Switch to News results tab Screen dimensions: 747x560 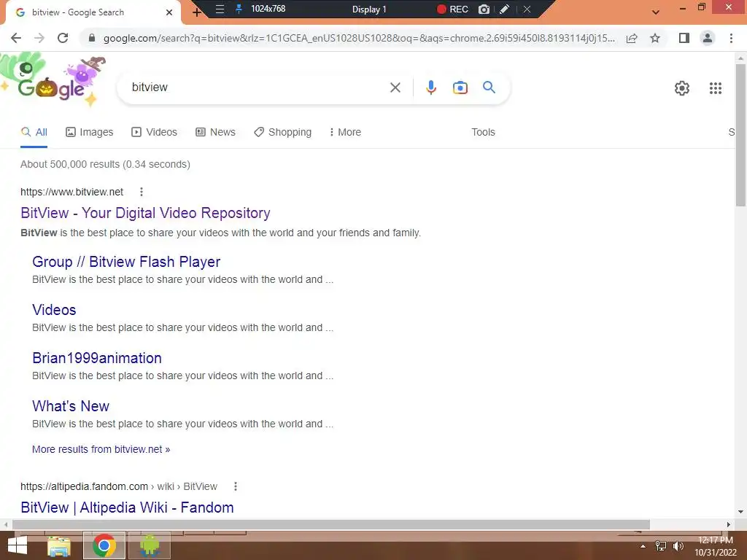click(x=215, y=132)
